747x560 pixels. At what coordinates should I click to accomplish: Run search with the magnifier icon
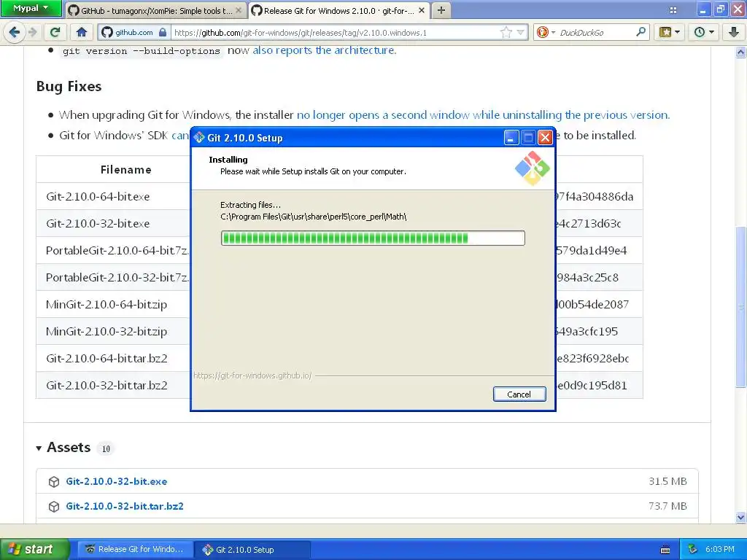click(x=640, y=32)
